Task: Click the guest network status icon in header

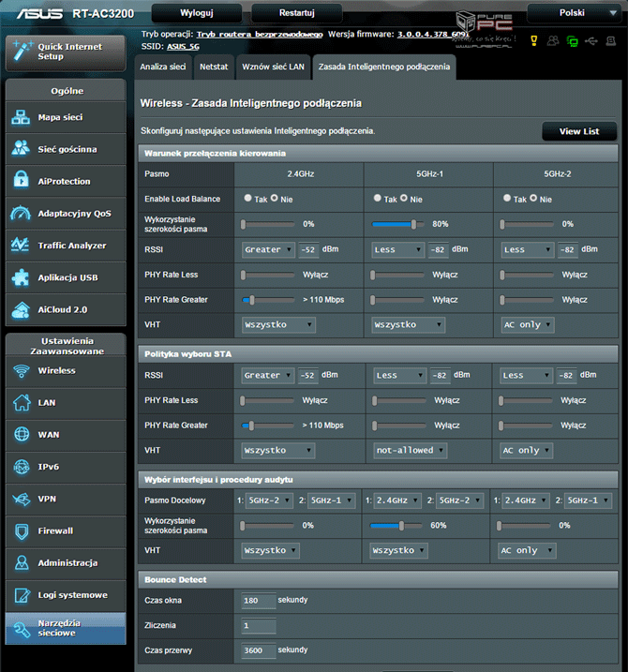Action: [552, 42]
